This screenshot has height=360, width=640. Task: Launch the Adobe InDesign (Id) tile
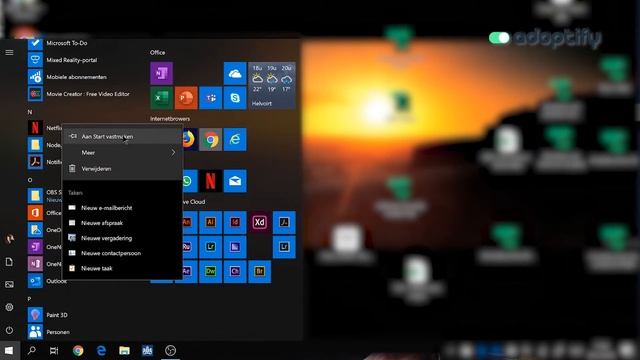235,222
